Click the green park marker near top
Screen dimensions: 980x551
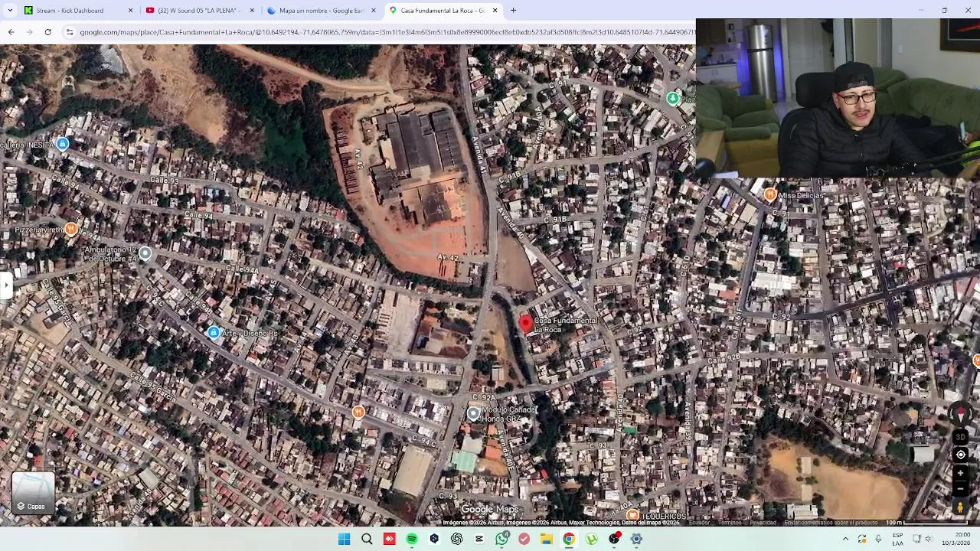(x=672, y=98)
